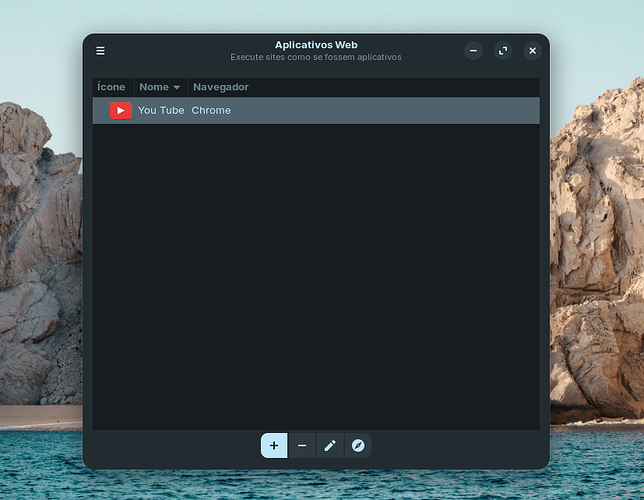Click the Navegador column header
The width and height of the screenshot is (644, 500).
click(220, 87)
